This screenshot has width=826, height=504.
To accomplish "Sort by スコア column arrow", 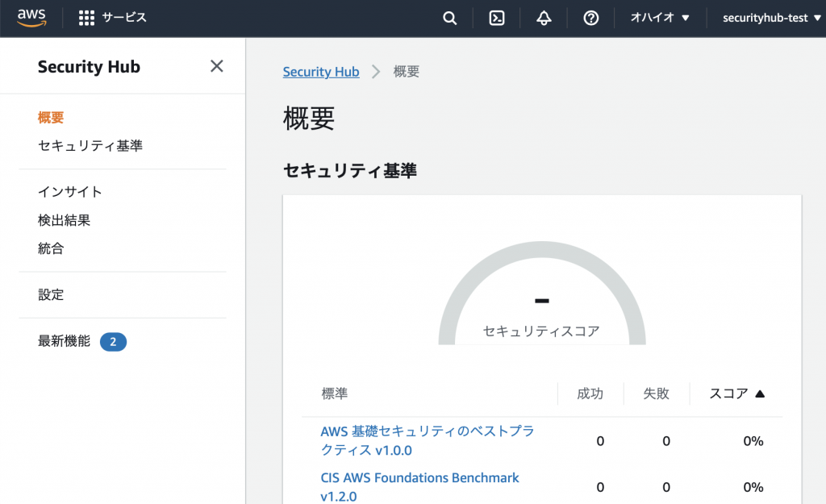I will tap(760, 394).
